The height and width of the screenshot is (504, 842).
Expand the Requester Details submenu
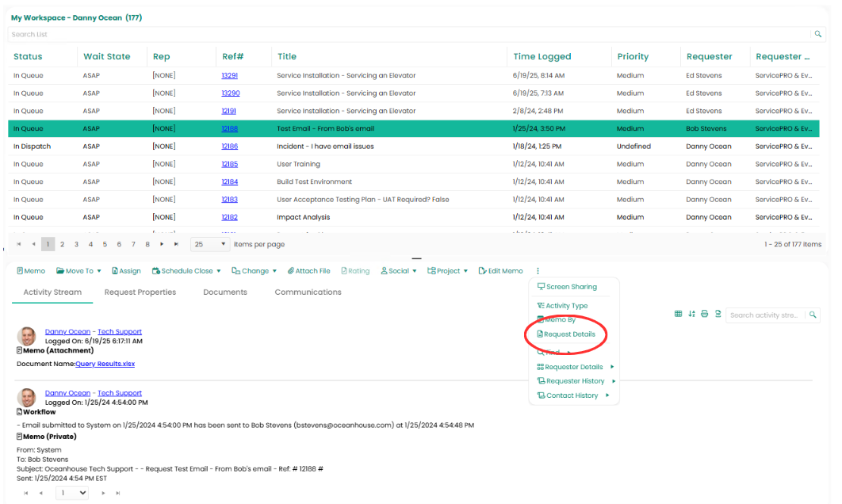[575, 367]
